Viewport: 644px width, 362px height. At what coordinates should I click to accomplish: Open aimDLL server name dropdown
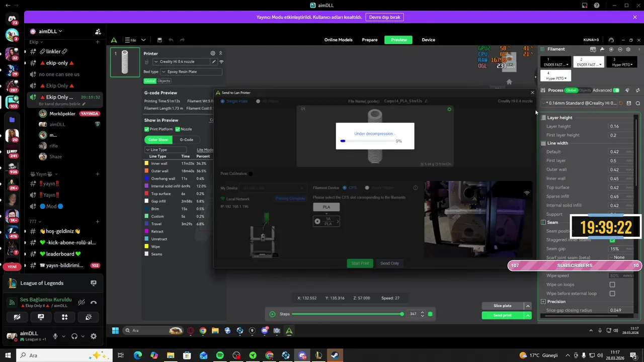coord(50,31)
